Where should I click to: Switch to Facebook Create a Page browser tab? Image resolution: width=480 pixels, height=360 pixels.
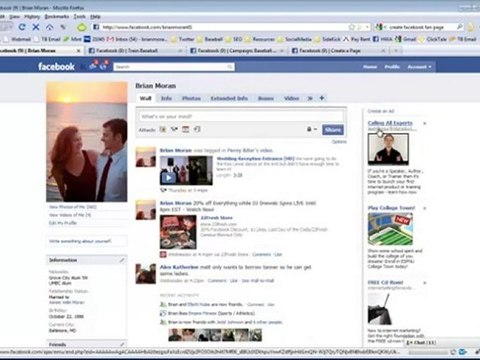pyautogui.click(x=339, y=51)
